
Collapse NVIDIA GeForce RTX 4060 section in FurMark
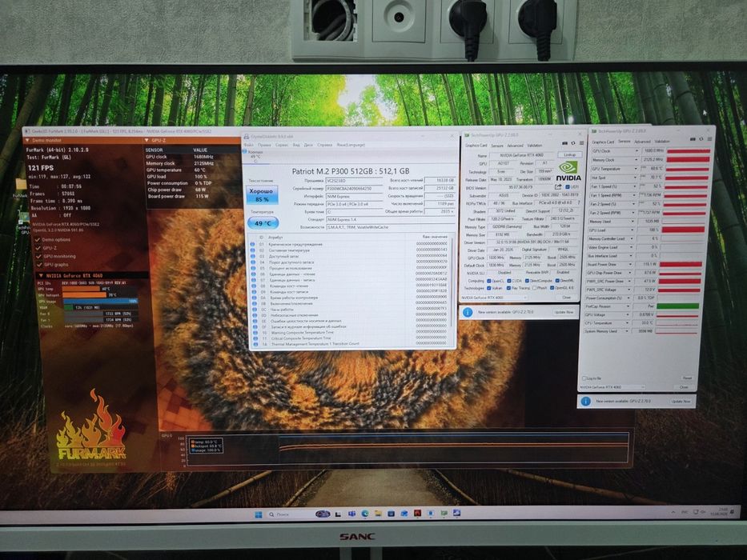point(41,275)
